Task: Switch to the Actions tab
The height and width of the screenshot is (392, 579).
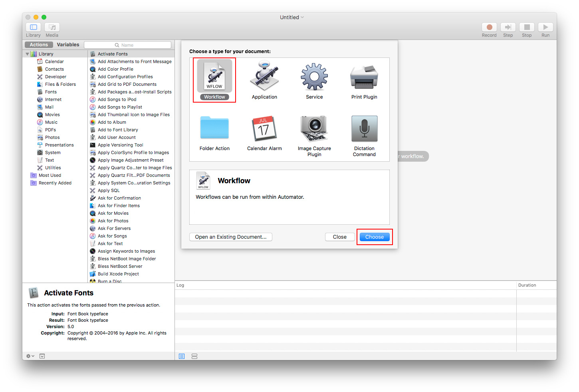Action: (39, 45)
